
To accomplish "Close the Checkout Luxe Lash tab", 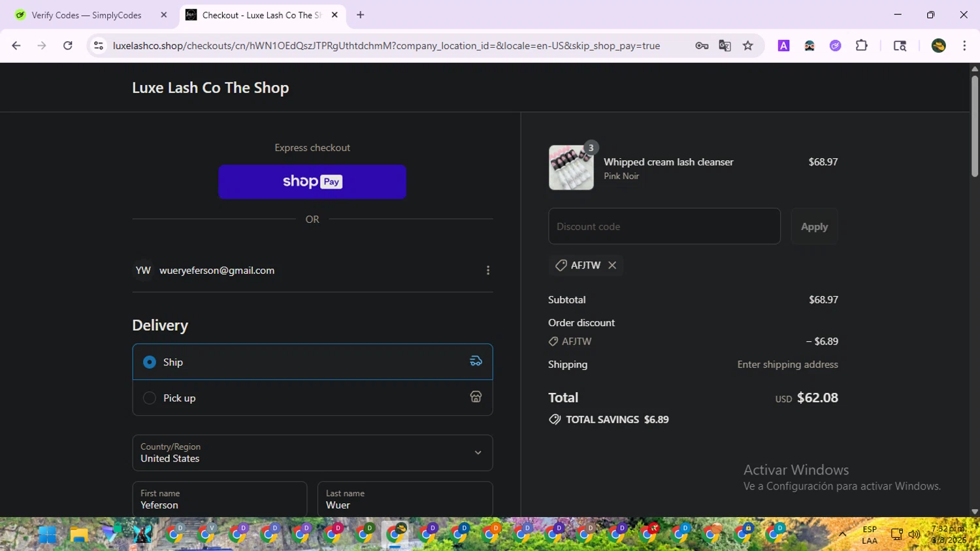I will pos(335,15).
